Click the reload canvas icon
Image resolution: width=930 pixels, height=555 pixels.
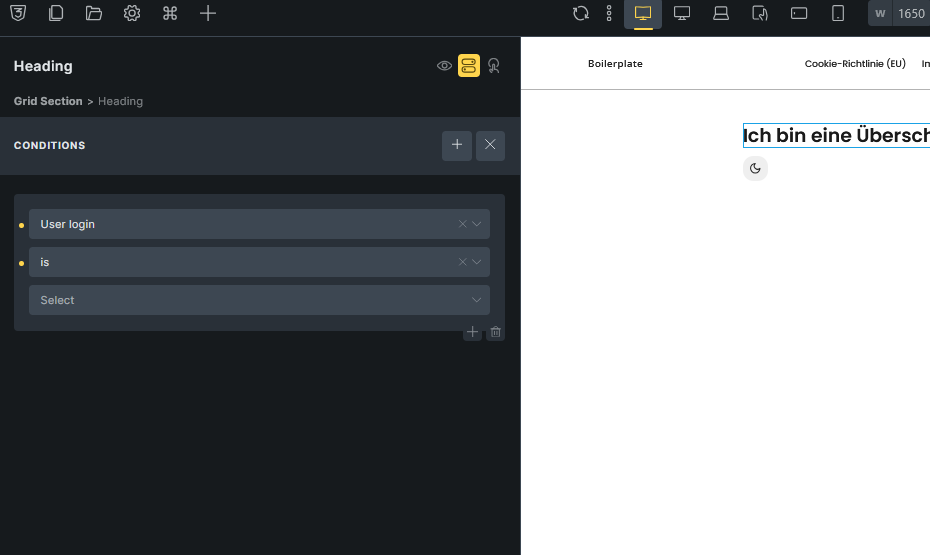580,13
